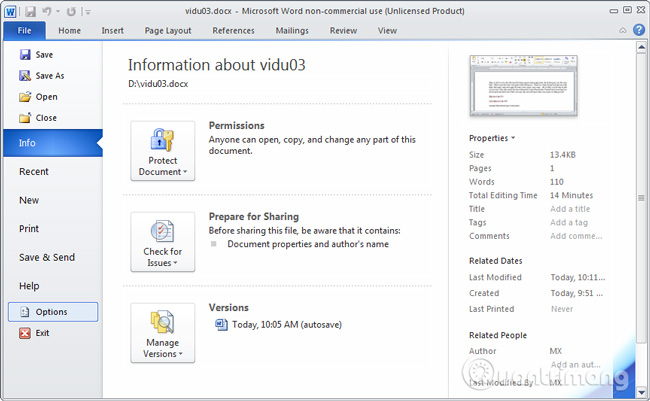Viewport: 650px width, 401px height.
Task: Switch to the Insert tab
Action: coord(112,30)
